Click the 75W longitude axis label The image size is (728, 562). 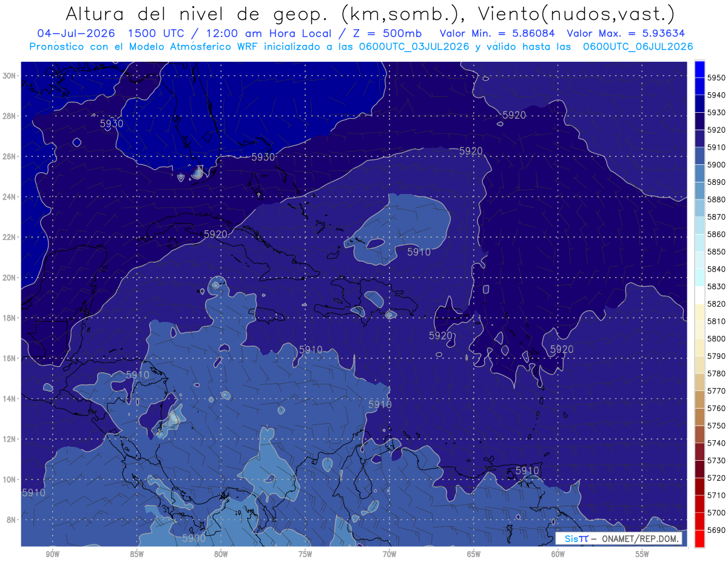(x=305, y=554)
